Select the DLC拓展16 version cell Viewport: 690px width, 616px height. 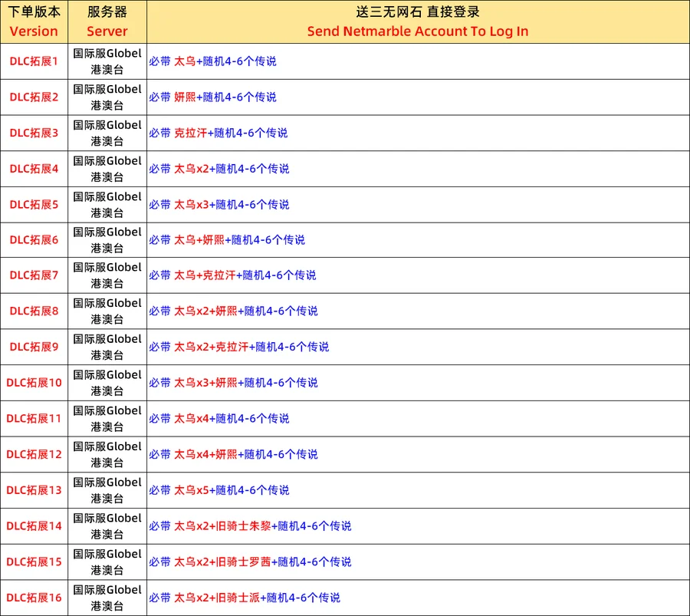34,597
